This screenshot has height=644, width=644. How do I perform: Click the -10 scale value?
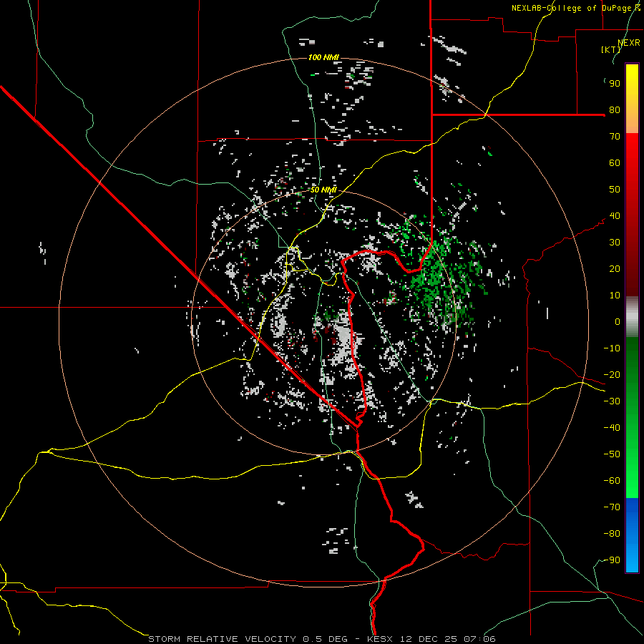tap(612, 348)
